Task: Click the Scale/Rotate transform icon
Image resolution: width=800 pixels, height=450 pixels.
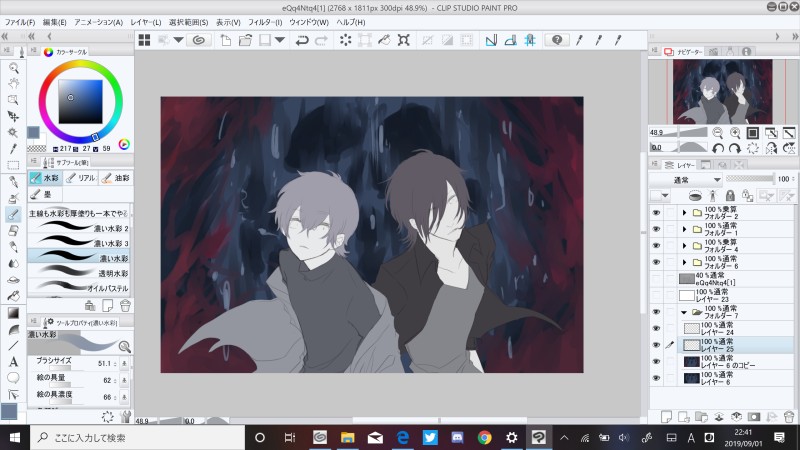Action: click(365, 40)
